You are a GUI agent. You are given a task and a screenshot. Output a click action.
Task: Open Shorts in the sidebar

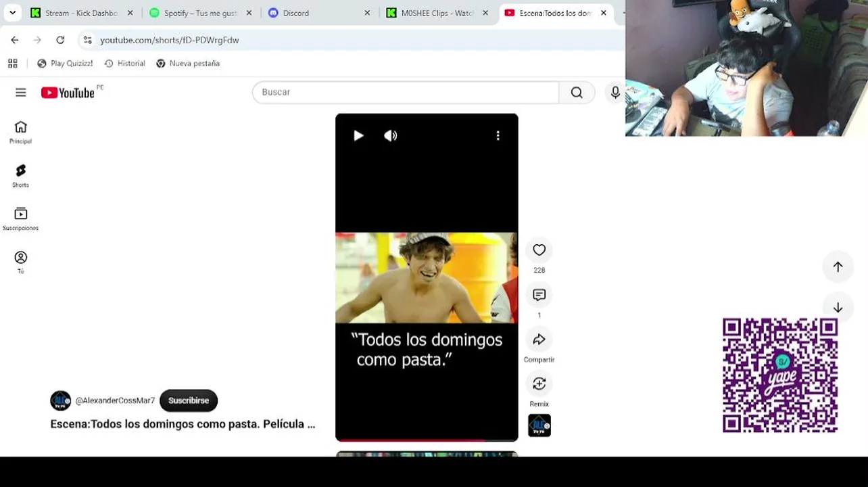point(21,176)
